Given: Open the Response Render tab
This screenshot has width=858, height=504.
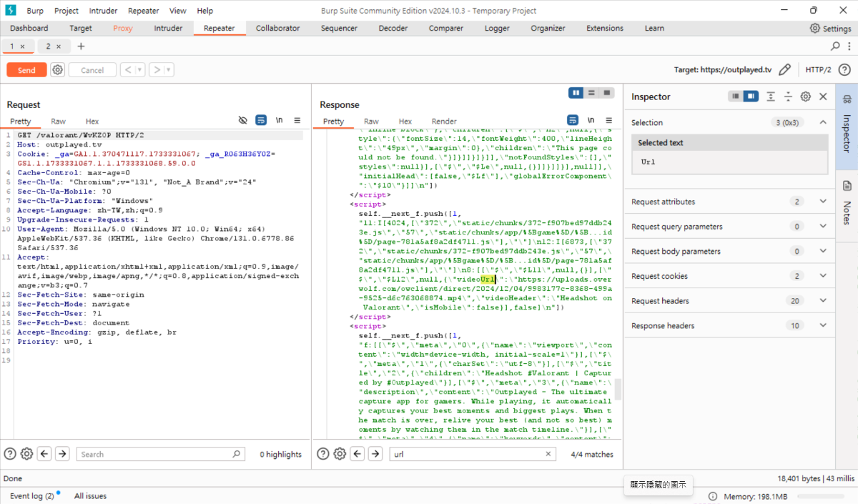Looking at the screenshot, I should (x=444, y=122).
